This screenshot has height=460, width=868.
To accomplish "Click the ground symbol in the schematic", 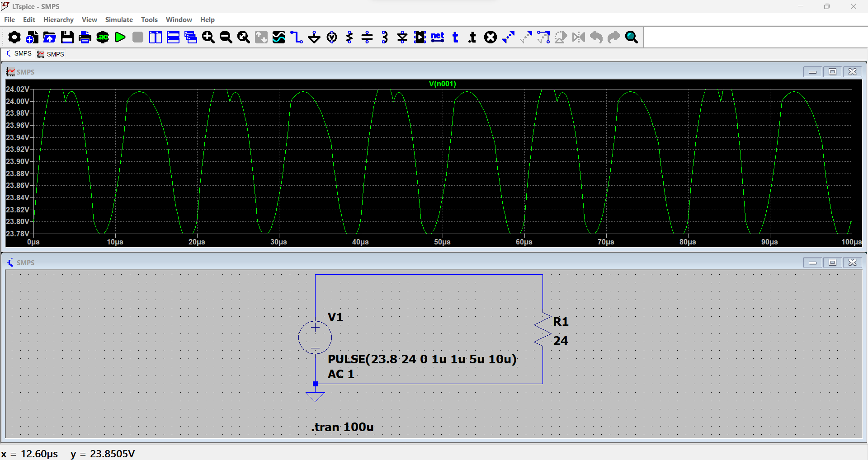I will [315, 396].
